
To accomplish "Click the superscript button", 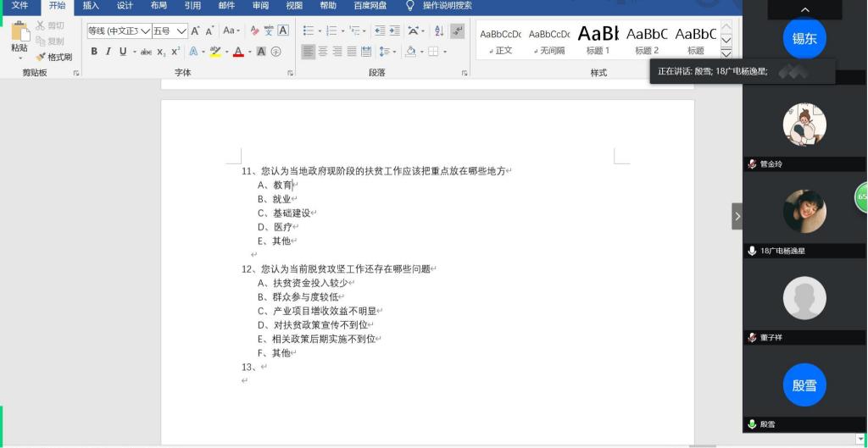I will tap(175, 52).
